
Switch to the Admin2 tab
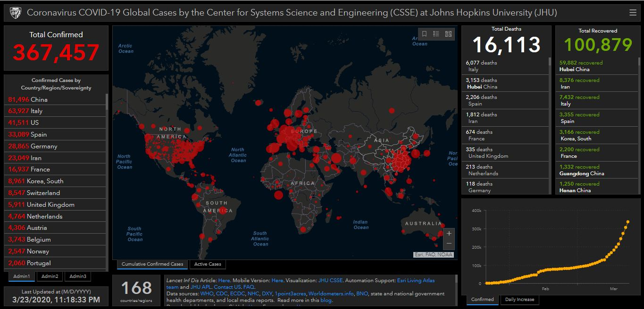tap(50, 276)
